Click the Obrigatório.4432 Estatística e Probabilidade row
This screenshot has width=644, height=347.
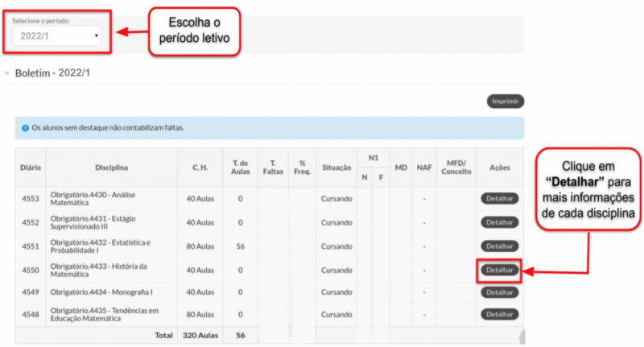pos(270,246)
